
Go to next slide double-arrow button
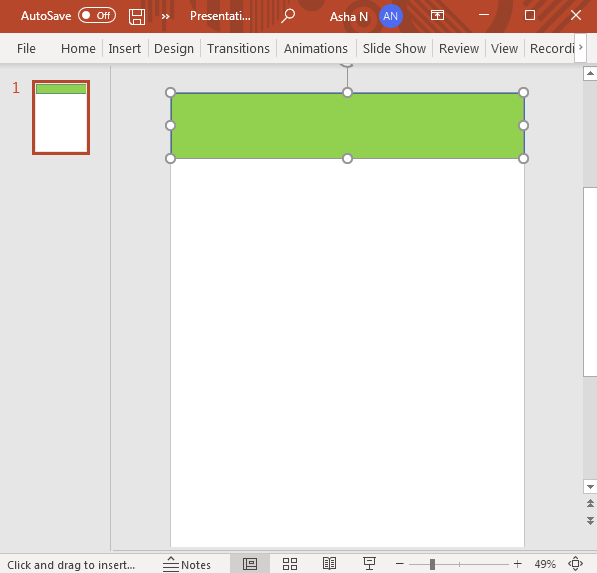coord(590,520)
